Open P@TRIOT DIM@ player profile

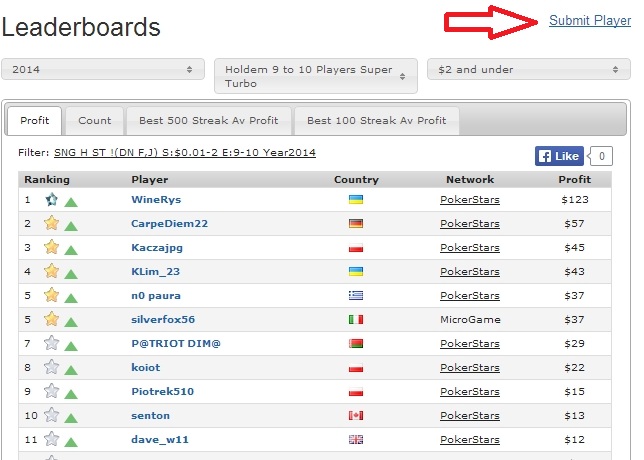176,343
